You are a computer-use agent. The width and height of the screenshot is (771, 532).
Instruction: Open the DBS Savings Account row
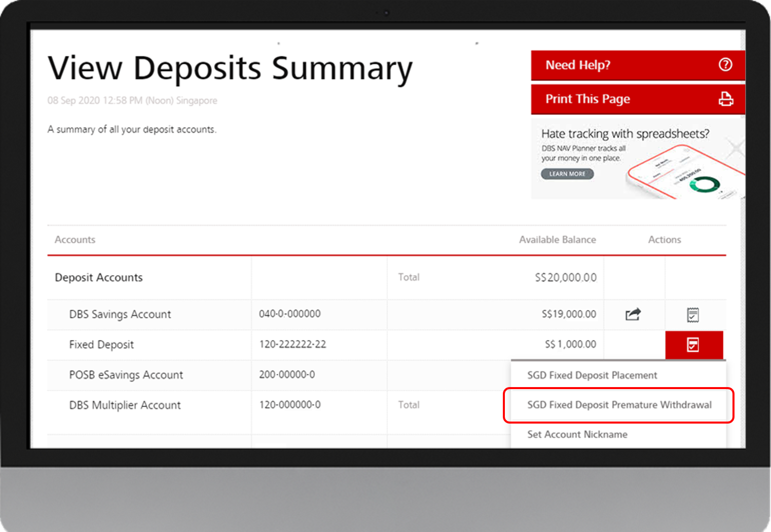click(120, 315)
